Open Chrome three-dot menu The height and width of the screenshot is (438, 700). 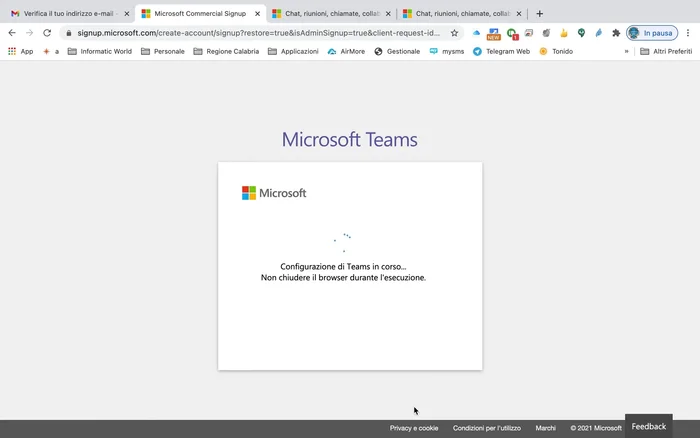click(x=688, y=33)
